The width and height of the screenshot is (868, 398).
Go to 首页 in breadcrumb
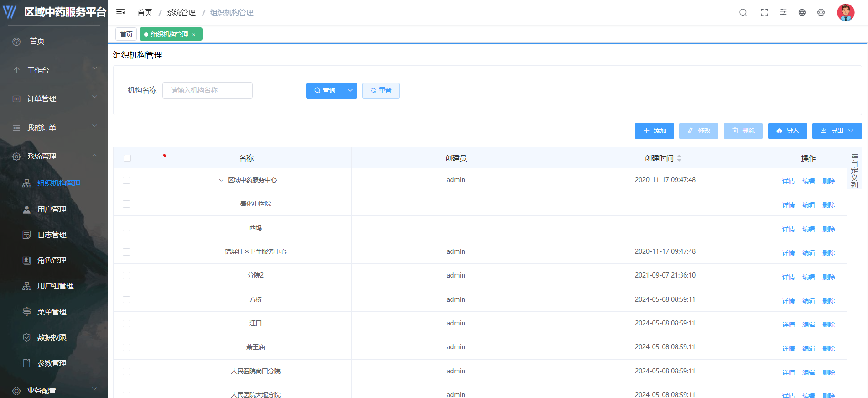tap(145, 13)
